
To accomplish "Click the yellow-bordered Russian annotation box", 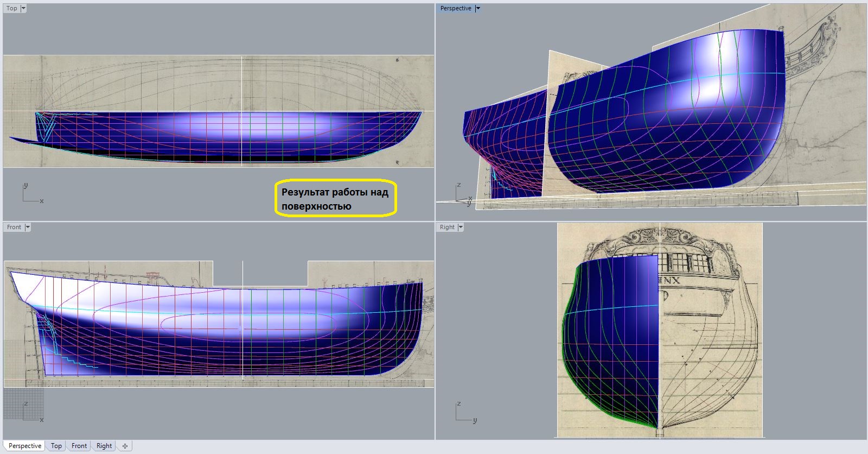I will tap(335, 199).
